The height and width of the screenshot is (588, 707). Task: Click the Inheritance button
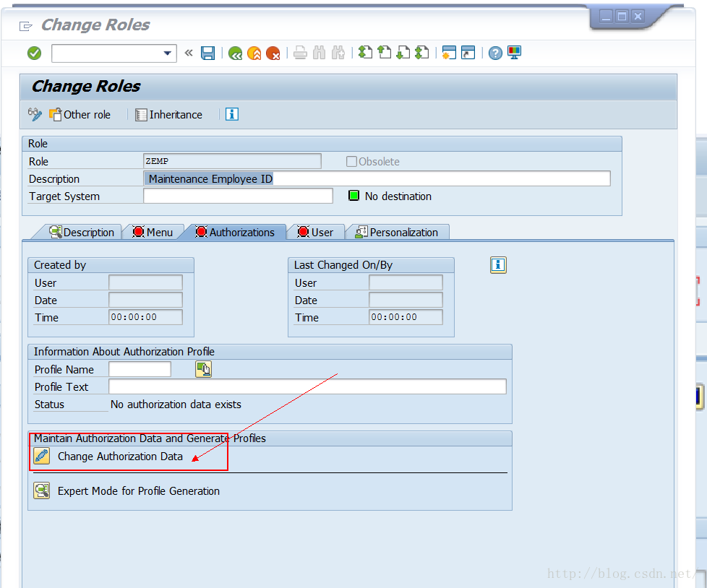[169, 115]
